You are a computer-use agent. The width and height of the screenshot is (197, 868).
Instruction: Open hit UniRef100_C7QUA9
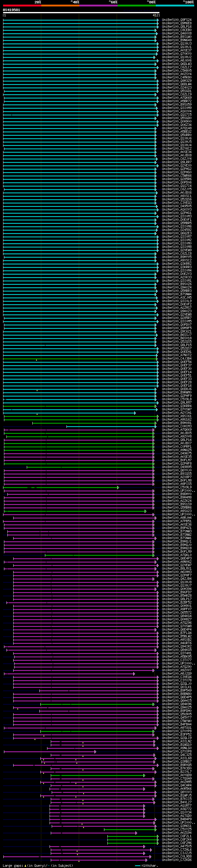click(x=177, y=778)
